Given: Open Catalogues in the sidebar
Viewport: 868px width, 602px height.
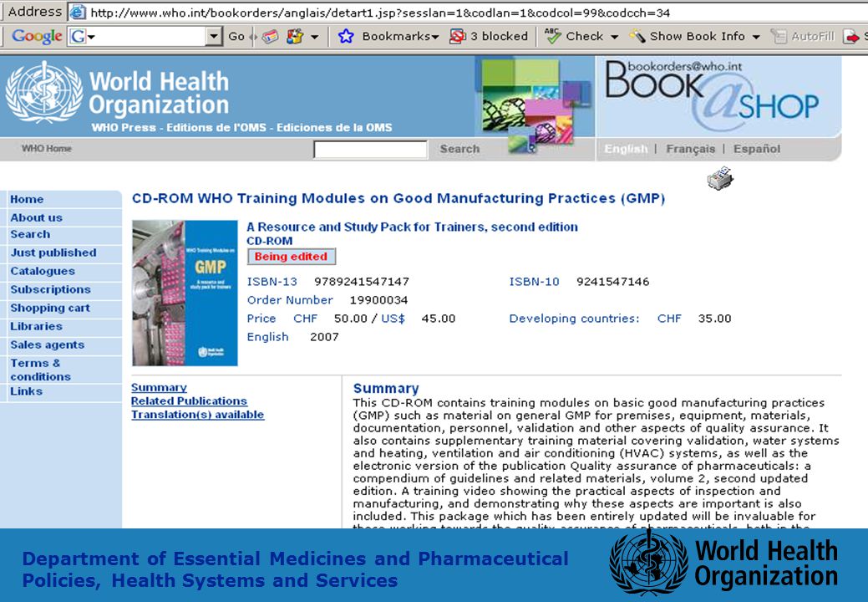Looking at the screenshot, I should [43, 272].
